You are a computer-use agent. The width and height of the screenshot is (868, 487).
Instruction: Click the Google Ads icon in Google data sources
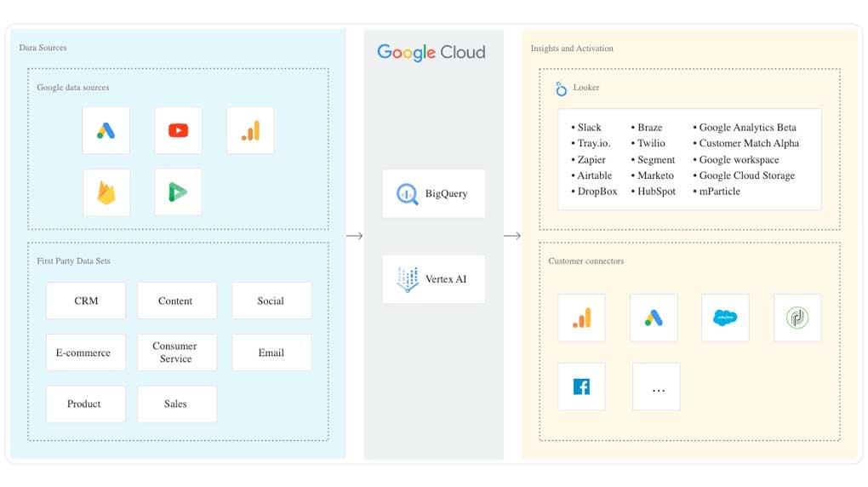point(106,130)
